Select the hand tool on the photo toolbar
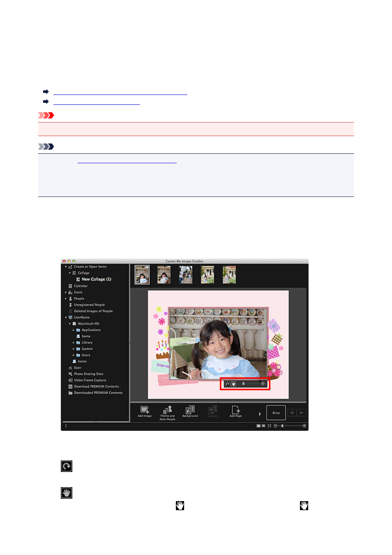This screenshot has width=392, height=555. [233, 384]
